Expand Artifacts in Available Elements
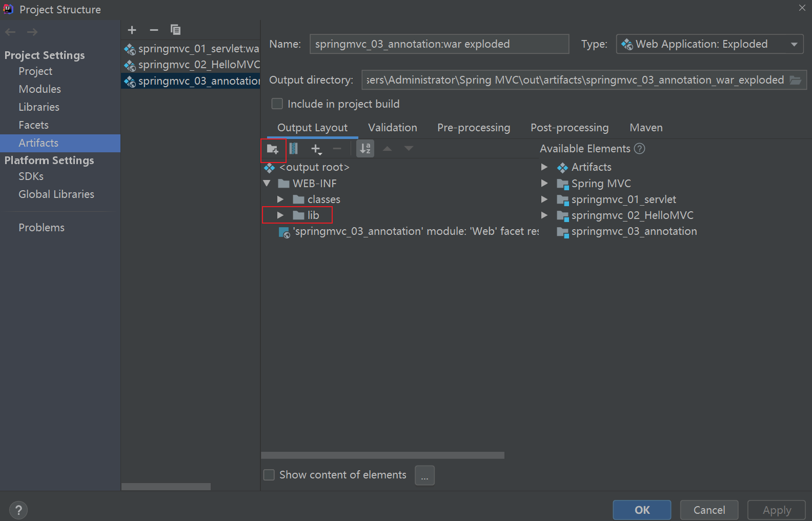812x521 pixels. [544, 167]
